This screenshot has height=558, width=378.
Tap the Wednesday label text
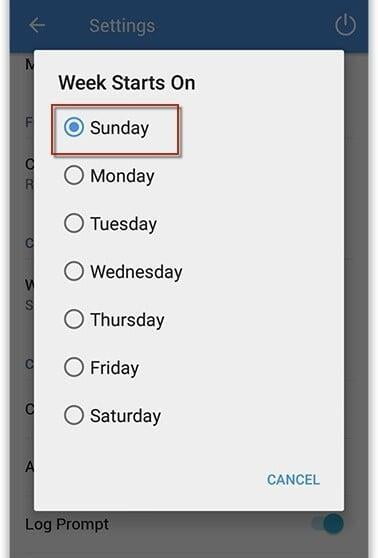click(136, 272)
